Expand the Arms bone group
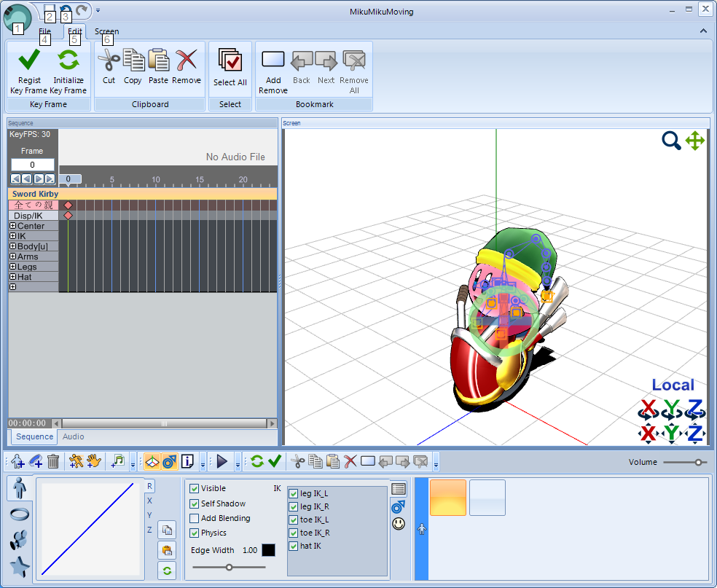 (x=13, y=256)
